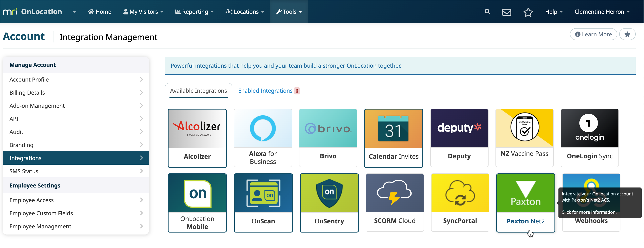Open Add-on Management in sidebar
The width and height of the screenshot is (644, 248).
point(76,106)
